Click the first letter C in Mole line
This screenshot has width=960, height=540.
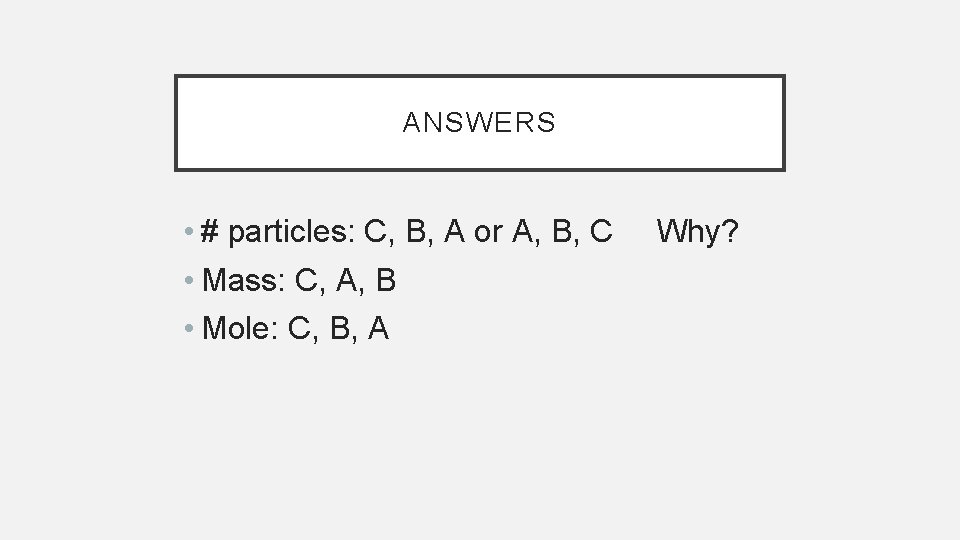coord(299,328)
